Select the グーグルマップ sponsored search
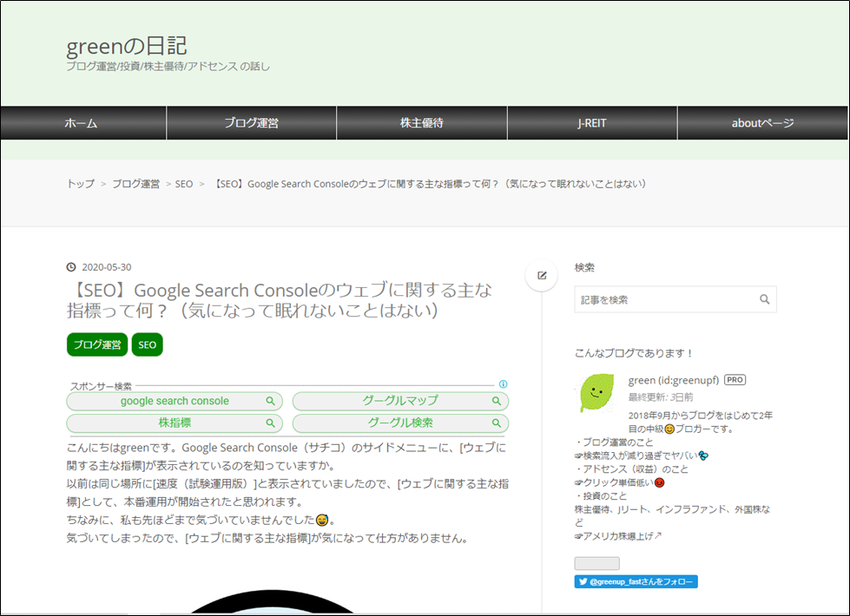This screenshot has width=850, height=616. 400,401
